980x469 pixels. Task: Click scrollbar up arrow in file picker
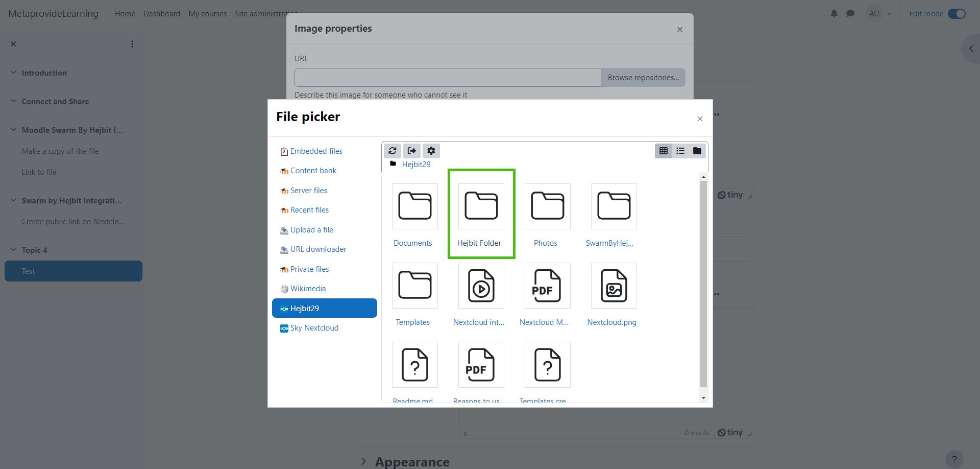(703, 177)
